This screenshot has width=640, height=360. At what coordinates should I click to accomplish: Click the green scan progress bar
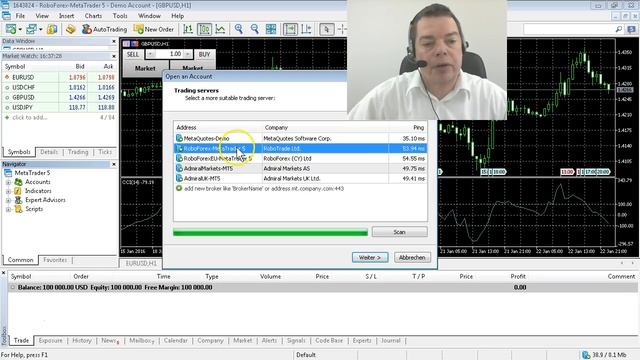tap(270, 233)
